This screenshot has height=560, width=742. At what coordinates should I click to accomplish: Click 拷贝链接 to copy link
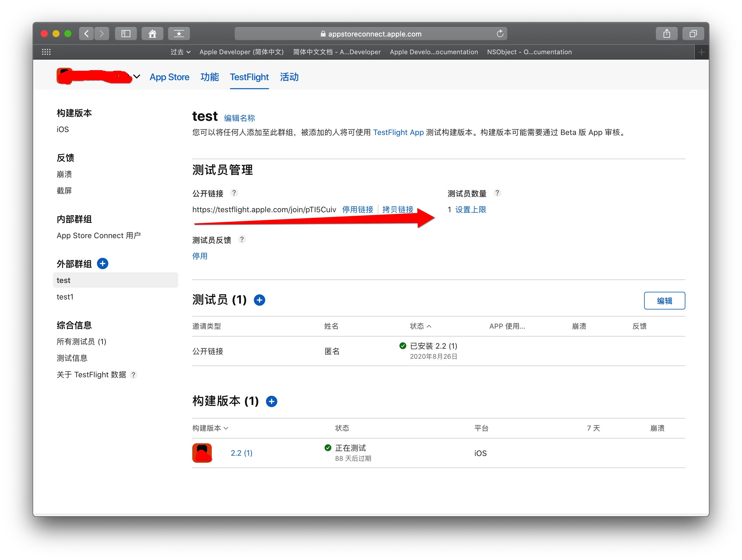(398, 210)
